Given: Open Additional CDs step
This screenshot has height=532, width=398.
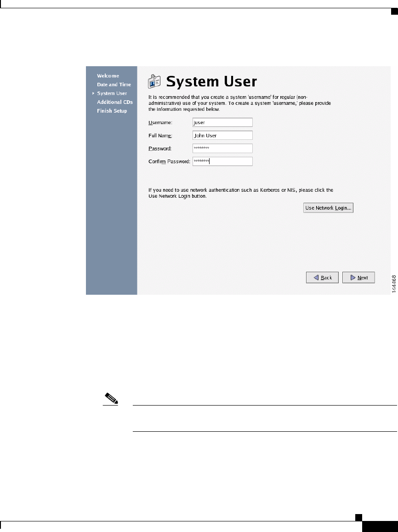Looking at the screenshot, I should coord(114,102).
